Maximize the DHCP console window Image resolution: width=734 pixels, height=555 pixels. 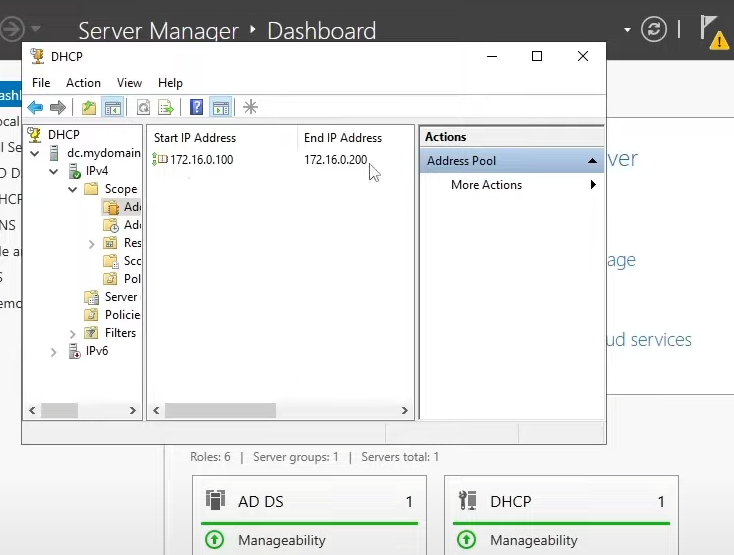pyautogui.click(x=537, y=56)
